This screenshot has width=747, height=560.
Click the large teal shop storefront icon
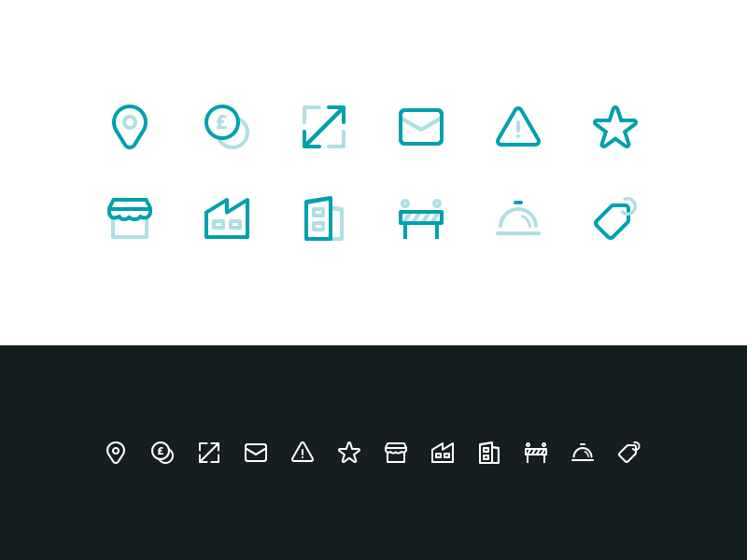130,218
